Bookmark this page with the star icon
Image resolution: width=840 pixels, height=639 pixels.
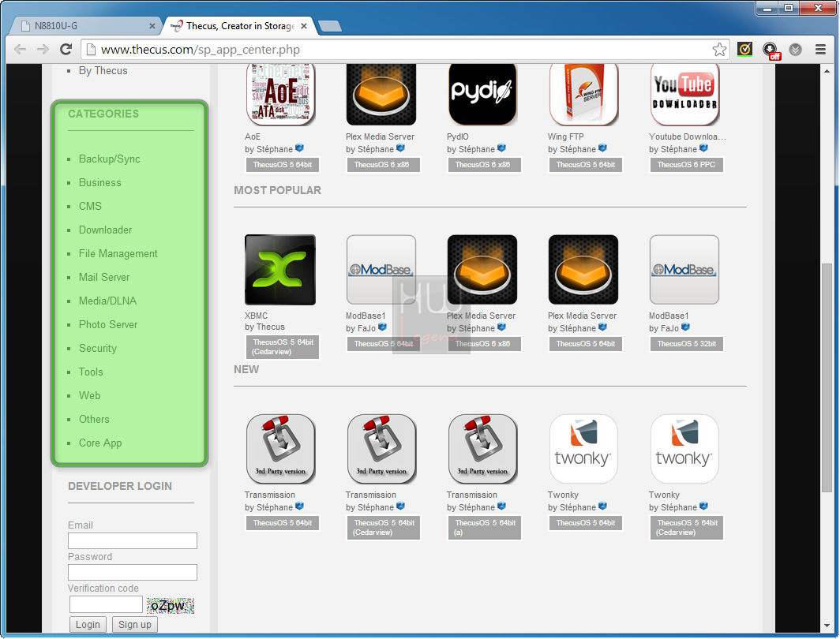coord(719,50)
